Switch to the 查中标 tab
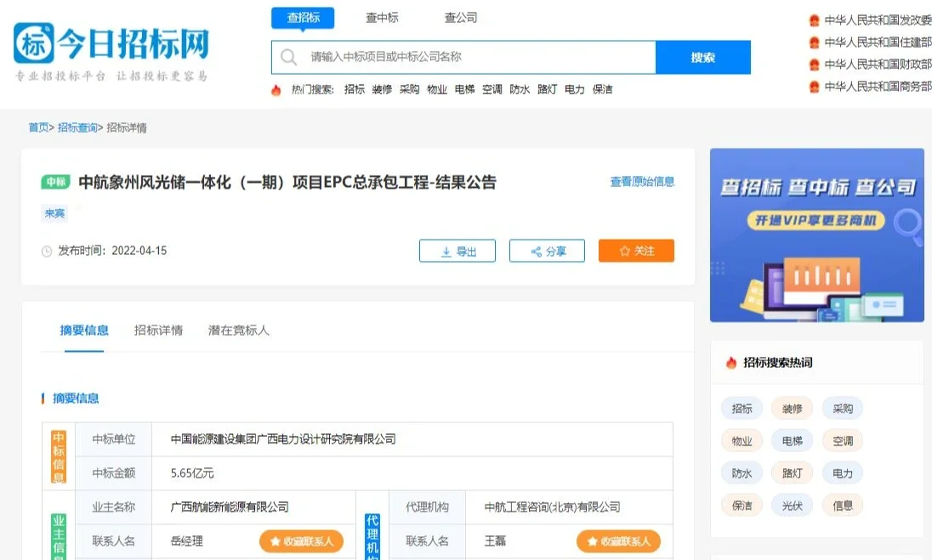The width and height of the screenshot is (932, 560). point(382,17)
